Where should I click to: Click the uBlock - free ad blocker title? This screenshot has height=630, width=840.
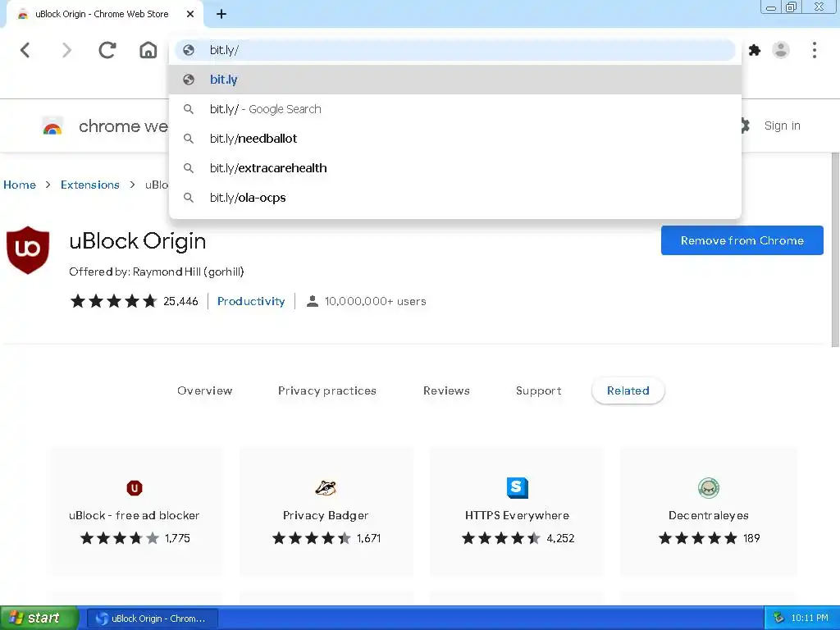(x=134, y=515)
